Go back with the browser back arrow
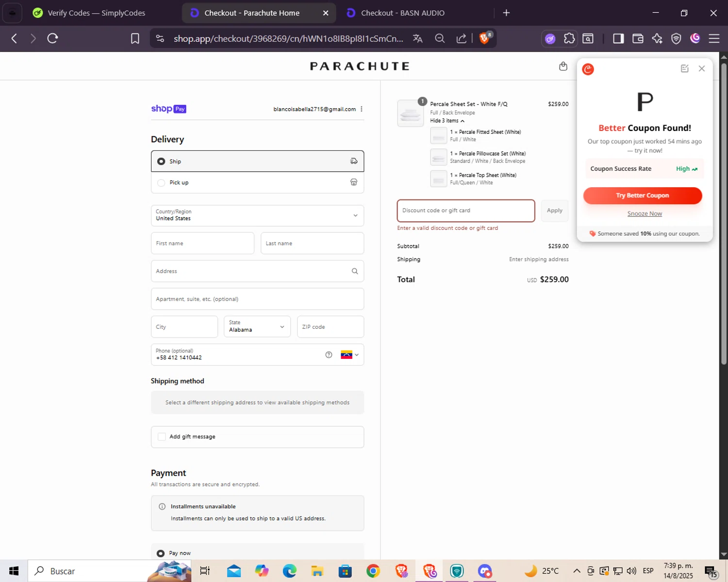Viewport: 728px width, 582px height. click(x=14, y=38)
